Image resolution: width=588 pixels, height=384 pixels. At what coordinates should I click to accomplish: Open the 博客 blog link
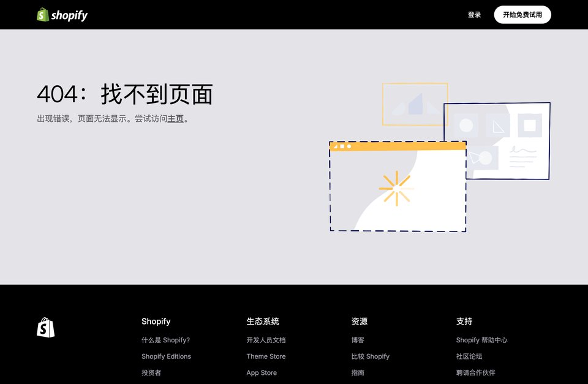pos(358,340)
